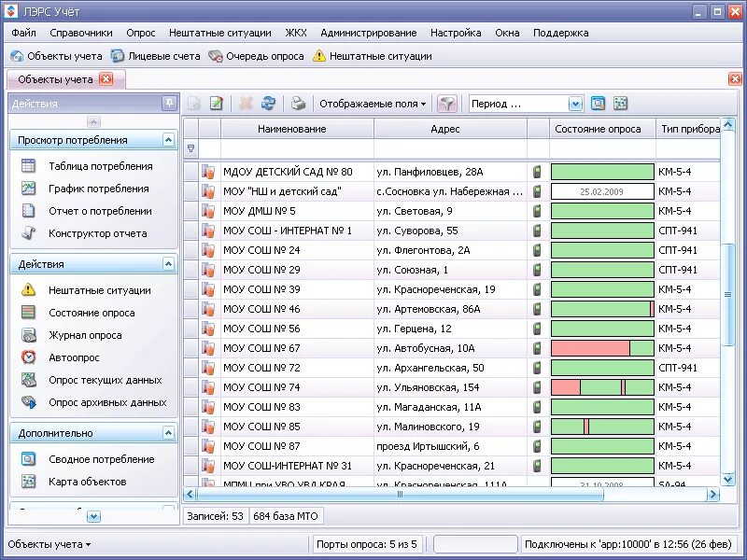Click the refresh list toolbar icon

coord(268,104)
